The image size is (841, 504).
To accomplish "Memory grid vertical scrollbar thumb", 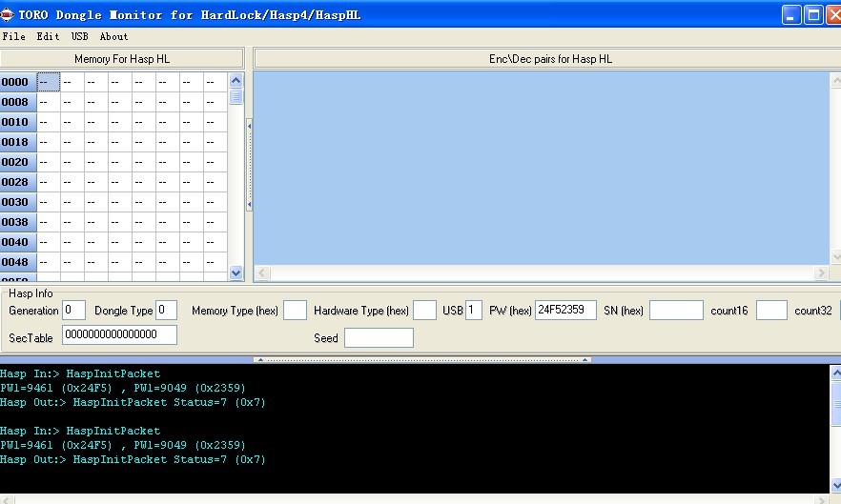I will coord(236,96).
